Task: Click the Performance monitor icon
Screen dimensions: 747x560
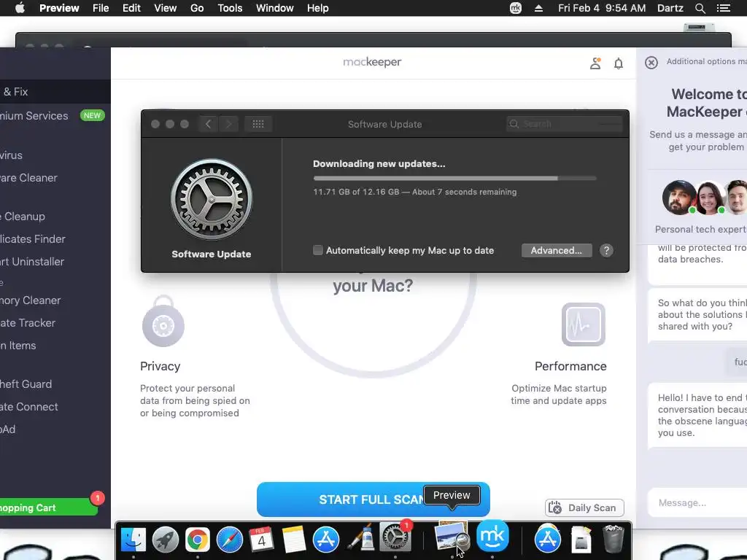Action: pos(583,324)
